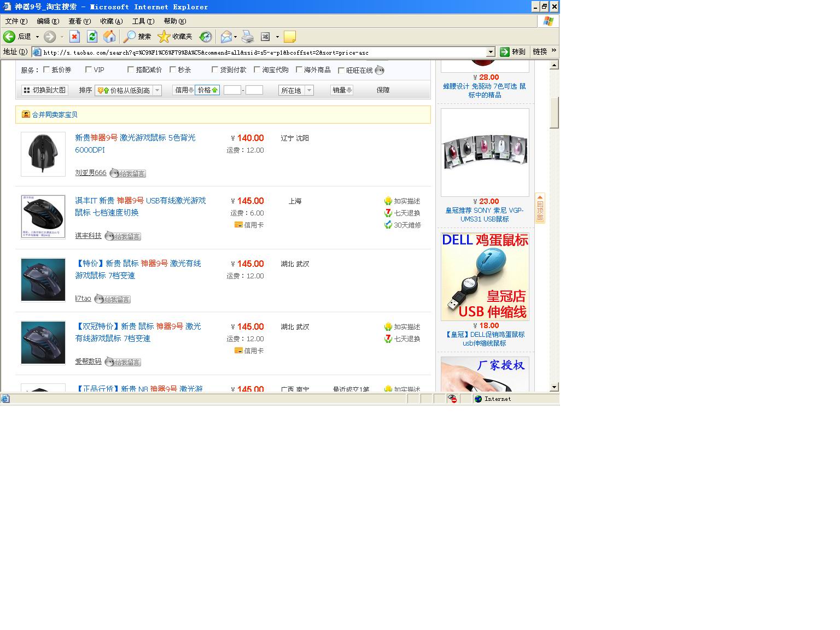Check the 淘宝代购 option
The height and width of the screenshot is (630, 840).
pyautogui.click(x=257, y=69)
